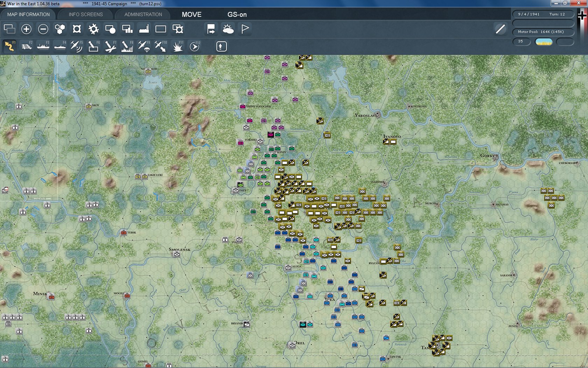
Task: Select the F2 rail mode icon
Action: coord(26,46)
